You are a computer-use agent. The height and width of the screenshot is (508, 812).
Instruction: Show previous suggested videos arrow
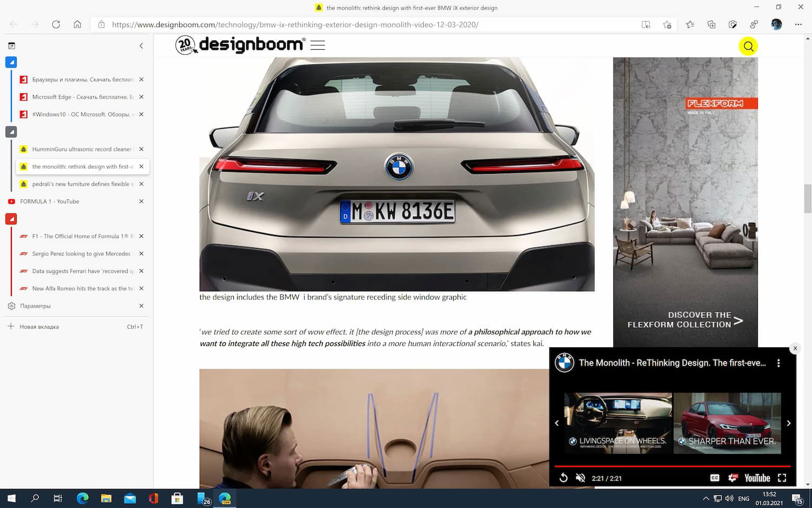point(556,423)
